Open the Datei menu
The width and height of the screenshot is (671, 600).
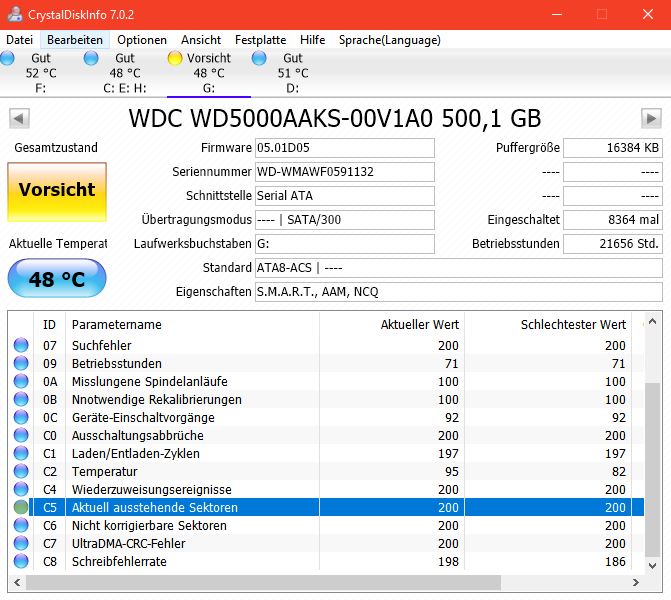[x=19, y=40]
